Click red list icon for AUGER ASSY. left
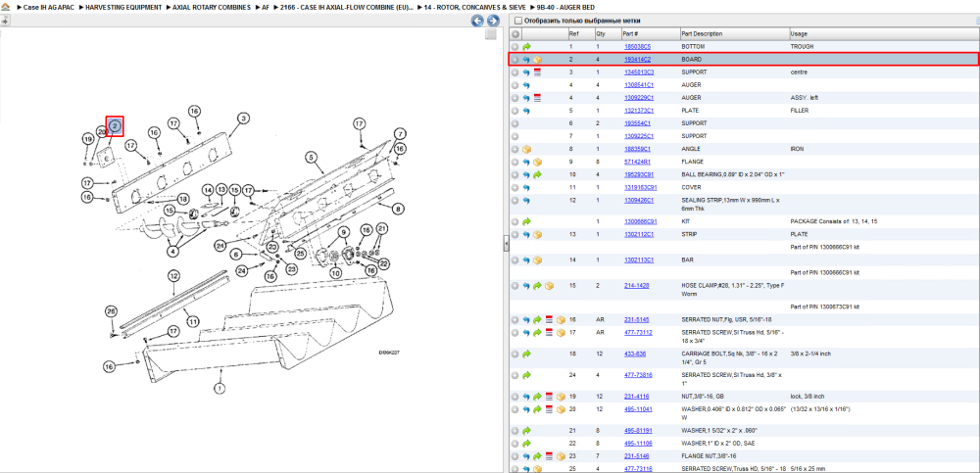 tap(537, 98)
